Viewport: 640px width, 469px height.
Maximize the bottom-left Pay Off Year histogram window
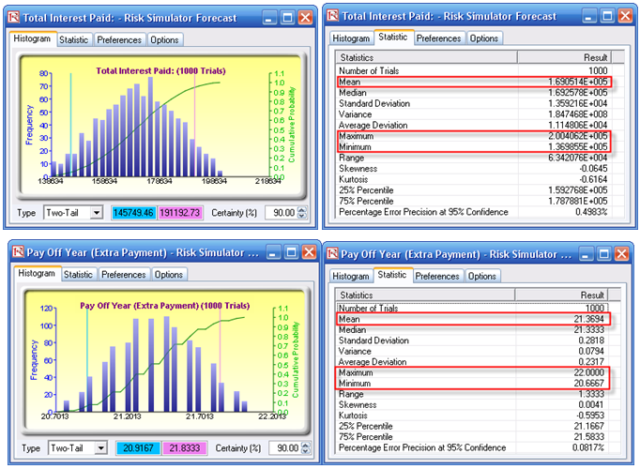click(291, 253)
